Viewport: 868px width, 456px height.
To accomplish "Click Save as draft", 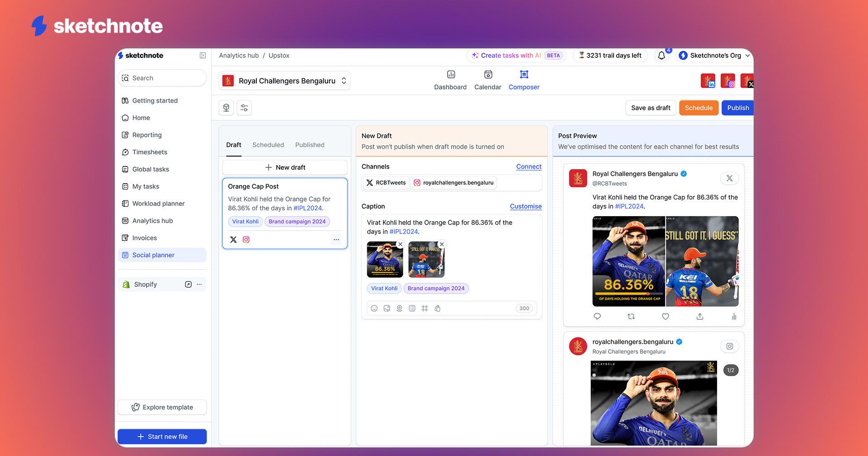I will point(651,108).
